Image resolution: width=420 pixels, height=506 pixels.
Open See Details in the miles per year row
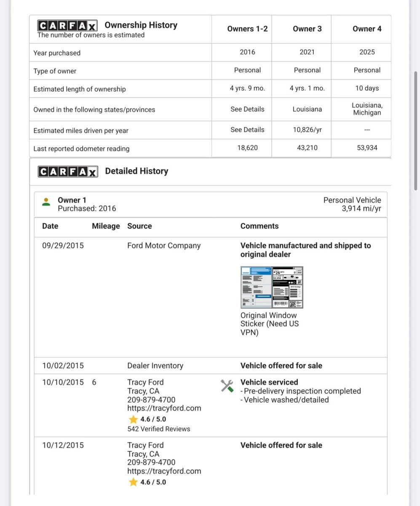tap(247, 130)
